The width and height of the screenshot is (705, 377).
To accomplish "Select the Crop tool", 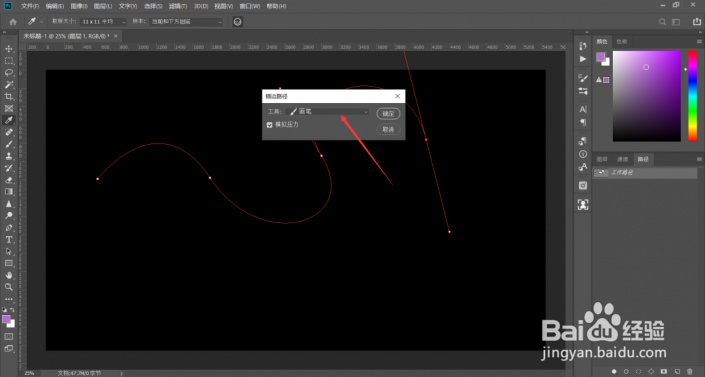I will pos(9,96).
